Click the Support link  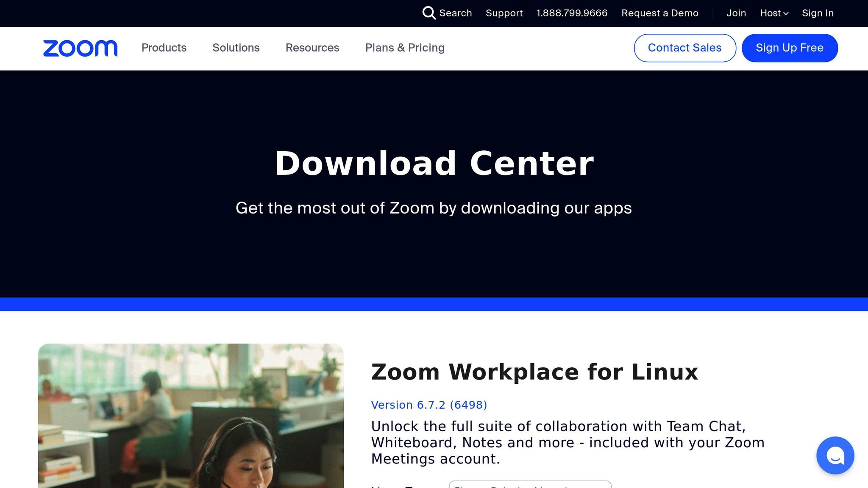(x=504, y=13)
